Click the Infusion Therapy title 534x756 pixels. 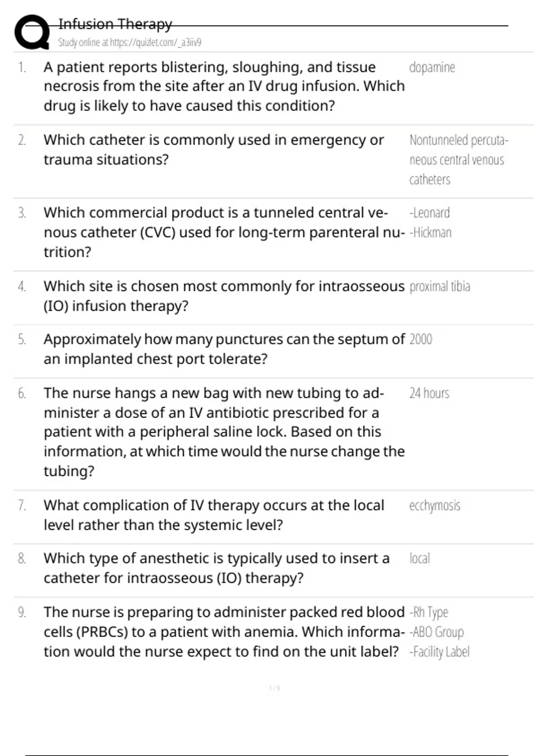click(x=115, y=24)
